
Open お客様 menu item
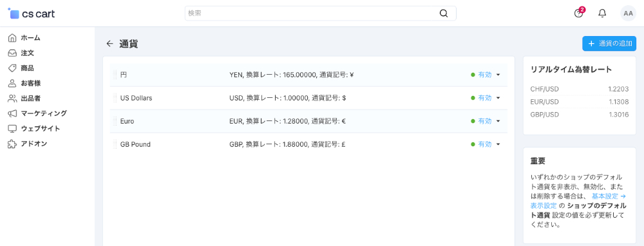pos(30,83)
